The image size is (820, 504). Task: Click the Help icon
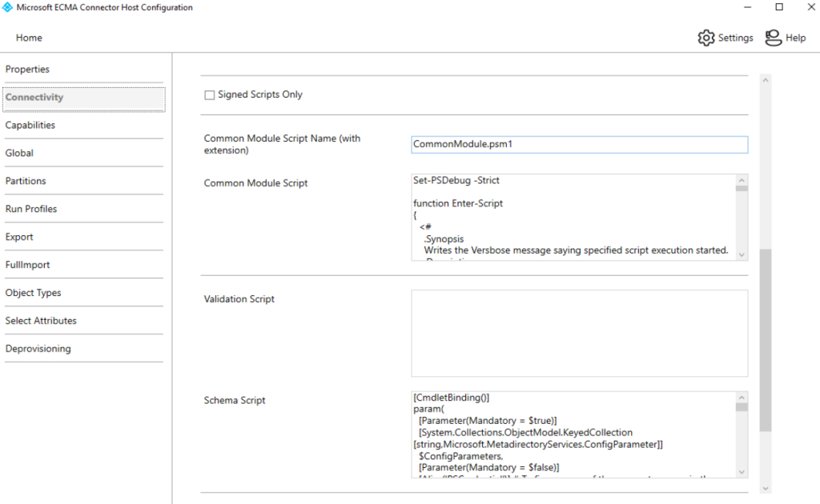(x=773, y=38)
